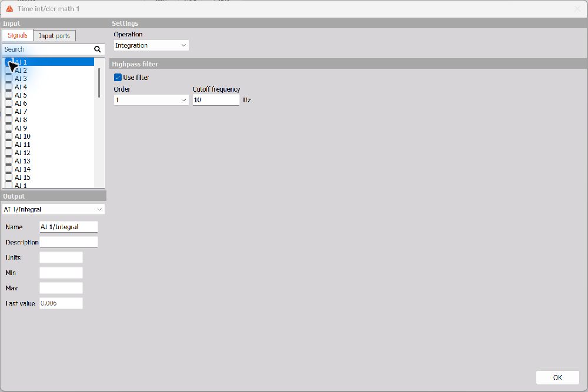Click the Units input field
Viewport: 588px width, 392px height.
(61, 257)
